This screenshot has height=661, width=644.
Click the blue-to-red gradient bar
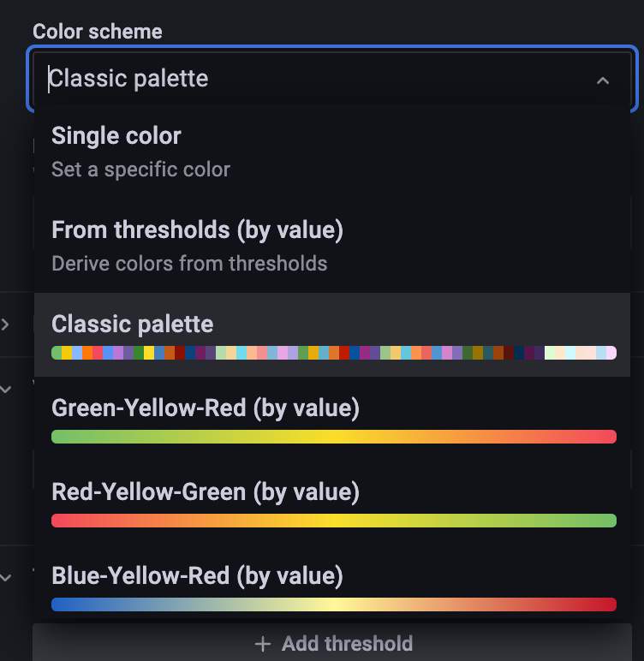click(334, 604)
